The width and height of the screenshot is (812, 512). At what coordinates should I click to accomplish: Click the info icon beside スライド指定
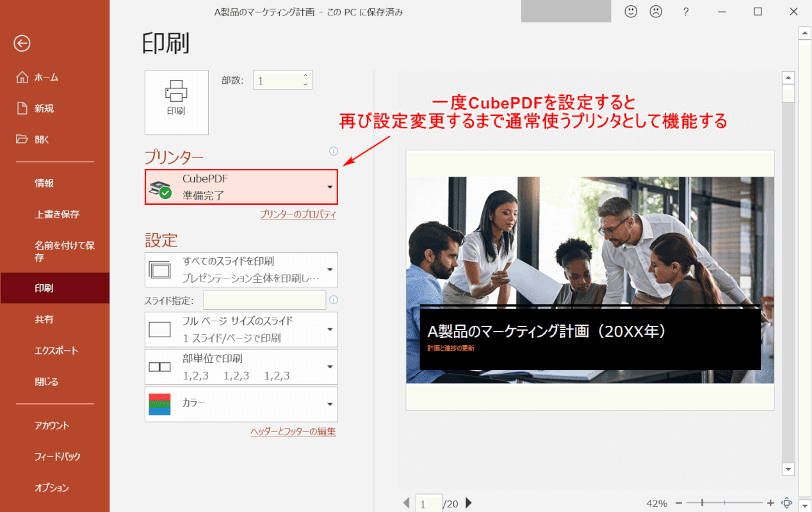pos(333,300)
